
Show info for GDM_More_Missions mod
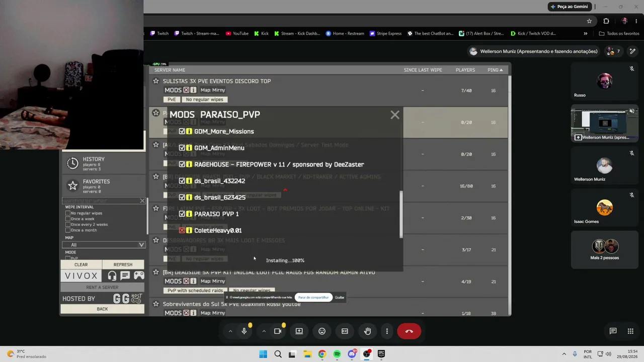click(189, 131)
